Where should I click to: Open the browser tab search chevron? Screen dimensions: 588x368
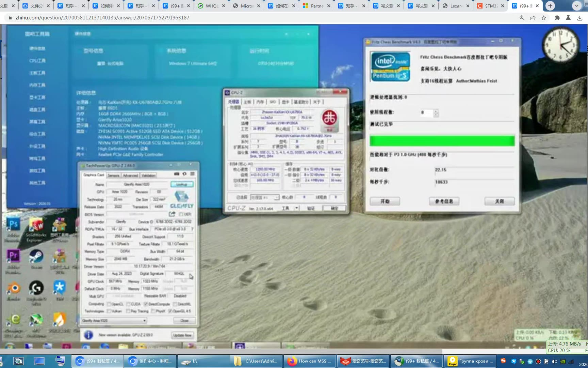[x=576, y=6]
